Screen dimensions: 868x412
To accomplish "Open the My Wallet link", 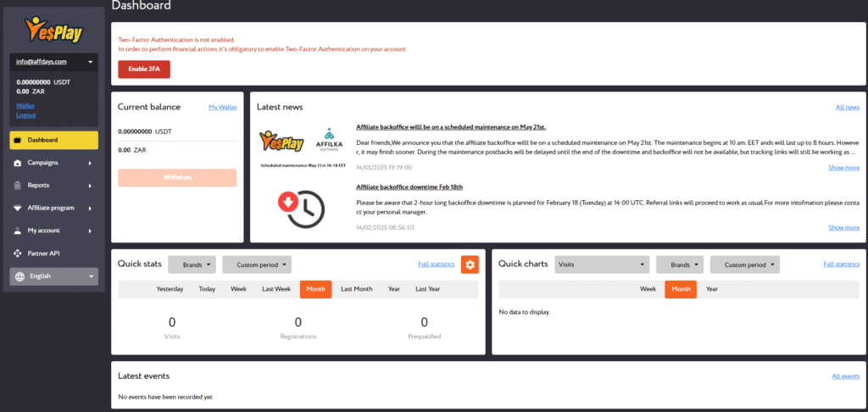I will tap(223, 107).
